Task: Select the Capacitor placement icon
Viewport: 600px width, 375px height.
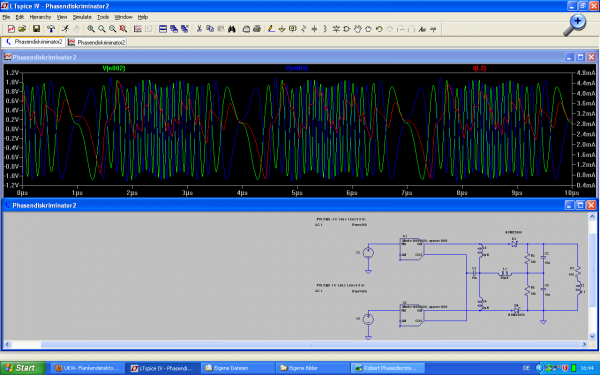Action: click(314, 29)
